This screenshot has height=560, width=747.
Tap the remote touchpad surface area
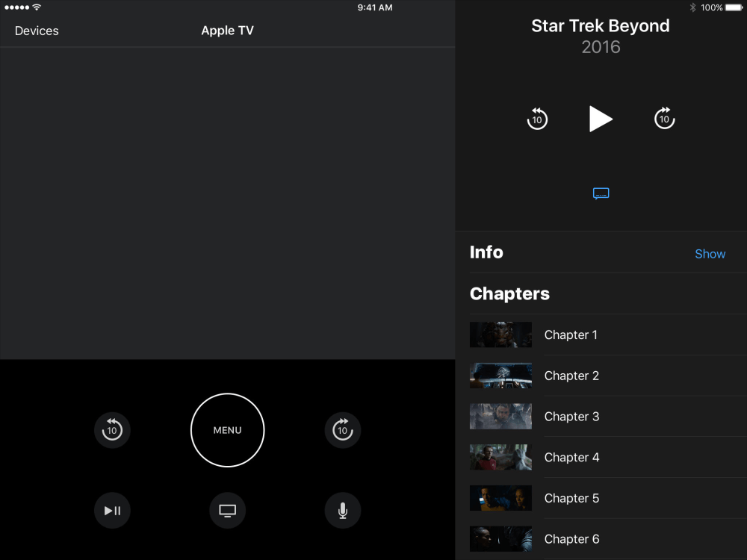(227, 203)
